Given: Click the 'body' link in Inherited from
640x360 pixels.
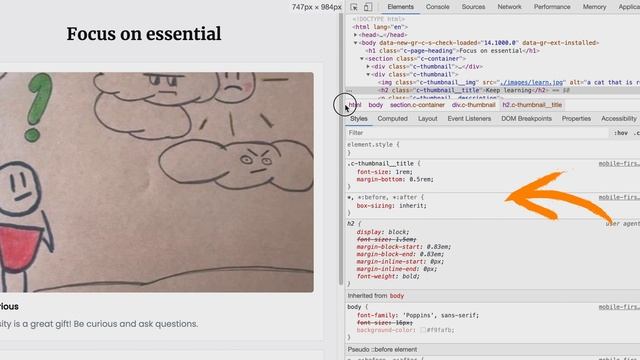Looking at the screenshot, I should (396, 296).
